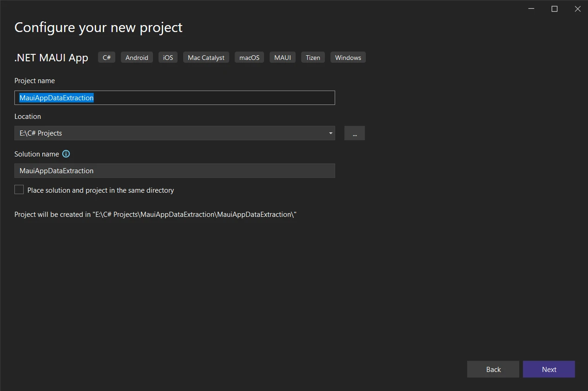The height and width of the screenshot is (391, 588).
Task: Close the configure project dialog
Action: pos(578,9)
